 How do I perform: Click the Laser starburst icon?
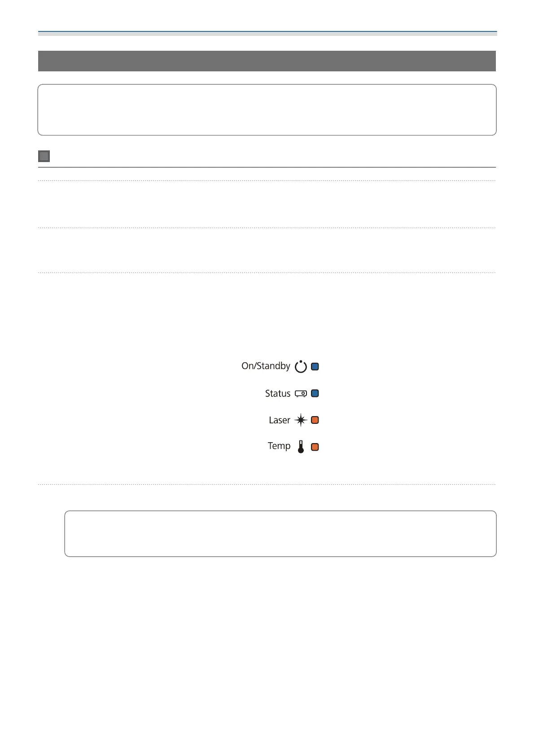click(301, 420)
